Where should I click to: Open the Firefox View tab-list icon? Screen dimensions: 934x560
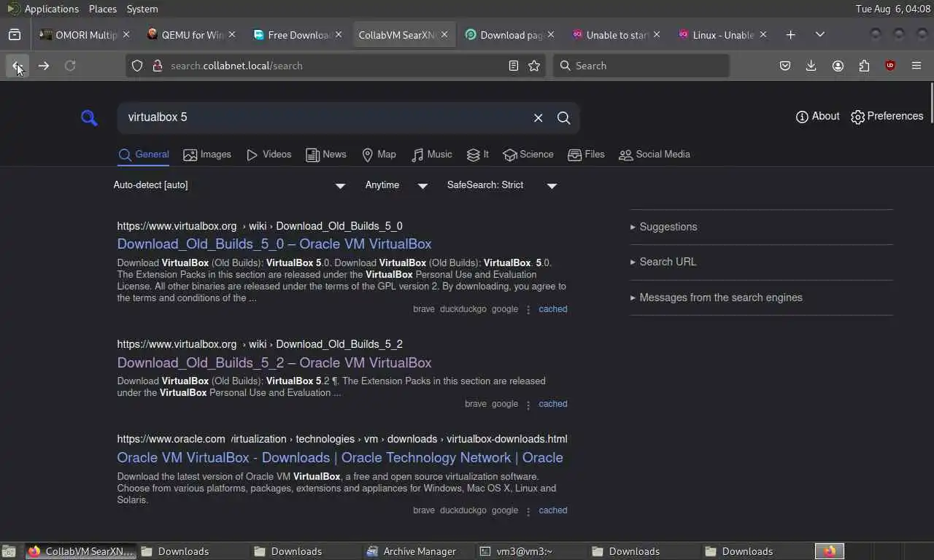tap(15, 34)
